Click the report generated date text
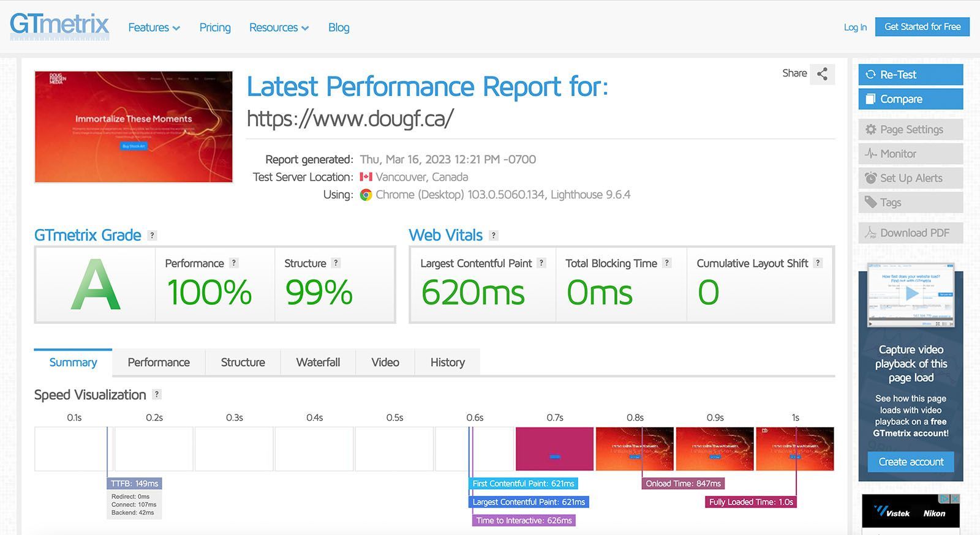The height and width of the screenshot is (535, 980). pos(448,160)
